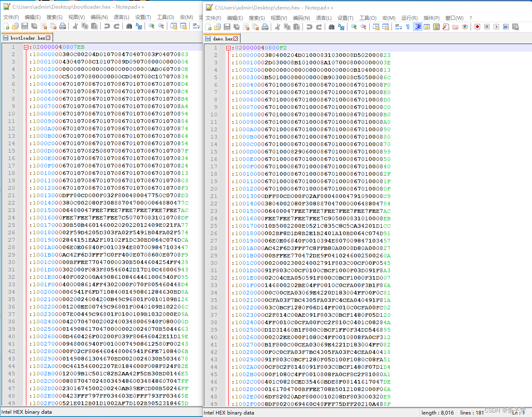Collapse fold marker on line 1 of demo.hex
Viewport: 532px width, 417px height.
click(228, 48)
